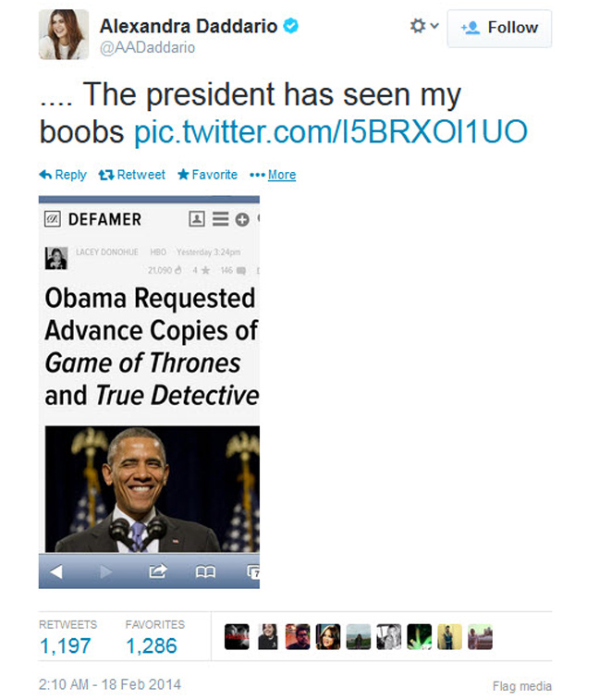Viewport: 599px width, 700px height.
Task: Click the first avatar in the retweeters row
Action: tap(237, 637)
